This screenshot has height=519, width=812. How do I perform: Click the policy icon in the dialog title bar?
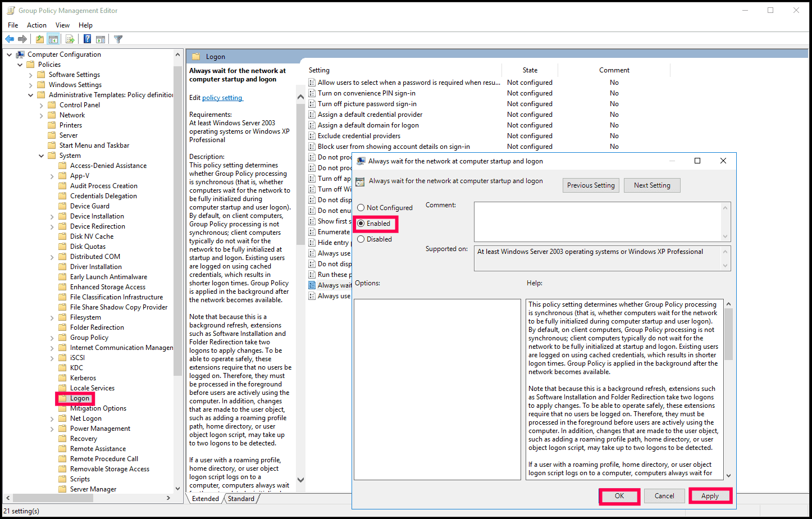pos(361,161)
